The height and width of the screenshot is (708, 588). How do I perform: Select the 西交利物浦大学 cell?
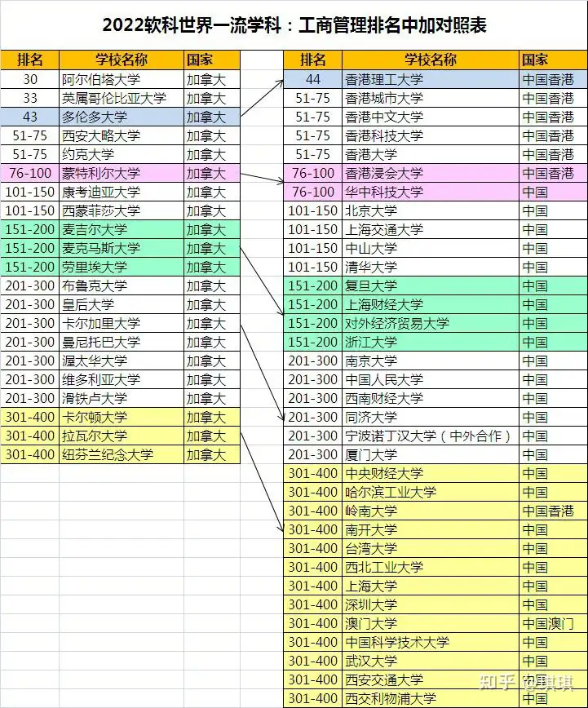point(430,698)
